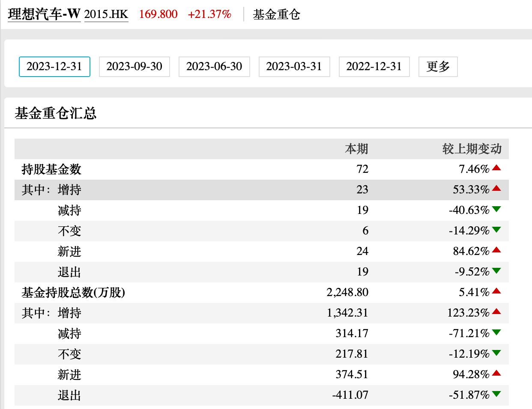View the 2023-03-31 period data
This screenshot has width=532, height=409.
(x=294, y=67)
